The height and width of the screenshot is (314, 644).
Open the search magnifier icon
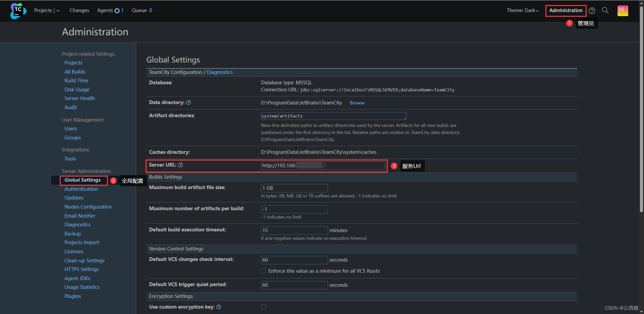tap(605, 10)
